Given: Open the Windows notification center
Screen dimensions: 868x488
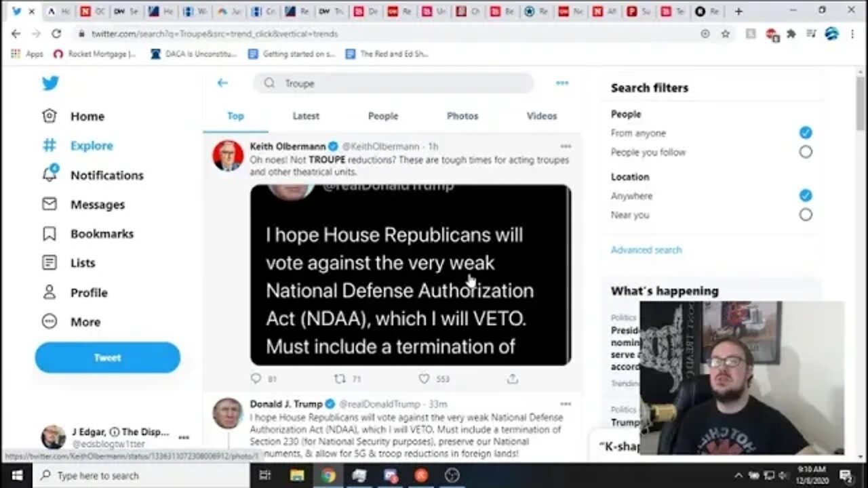Looking at the screenshot, I should pos(846,475).
